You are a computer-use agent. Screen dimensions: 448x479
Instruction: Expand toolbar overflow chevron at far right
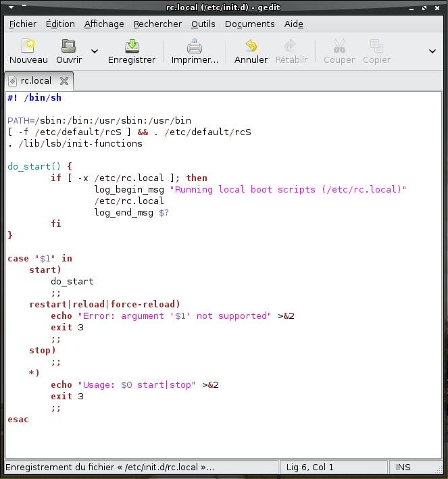click(432, 51)
